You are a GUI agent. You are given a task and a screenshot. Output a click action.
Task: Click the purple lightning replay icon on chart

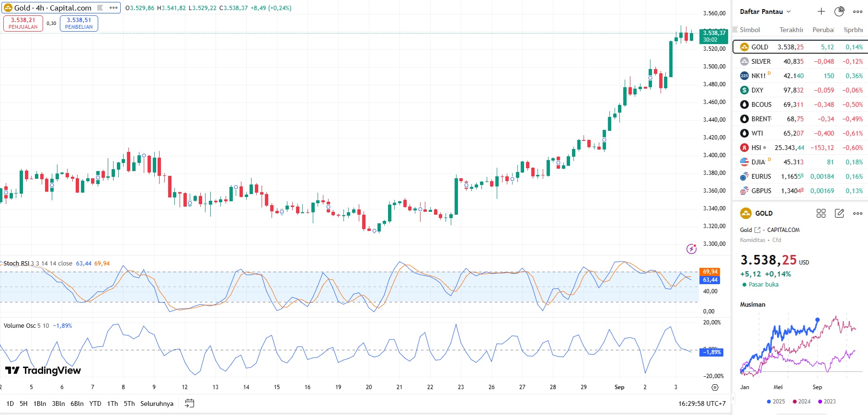[x=691, y=248]
